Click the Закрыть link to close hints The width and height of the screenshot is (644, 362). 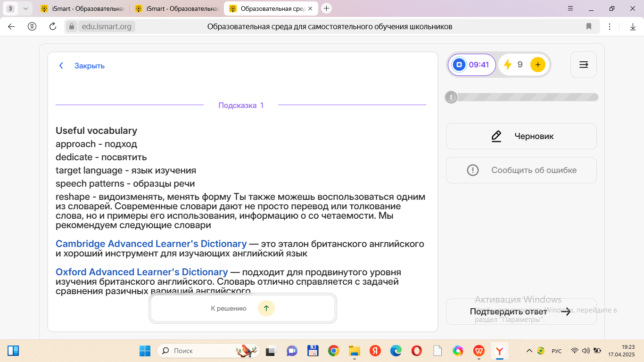pyautogui.click(x=90, y=66)
